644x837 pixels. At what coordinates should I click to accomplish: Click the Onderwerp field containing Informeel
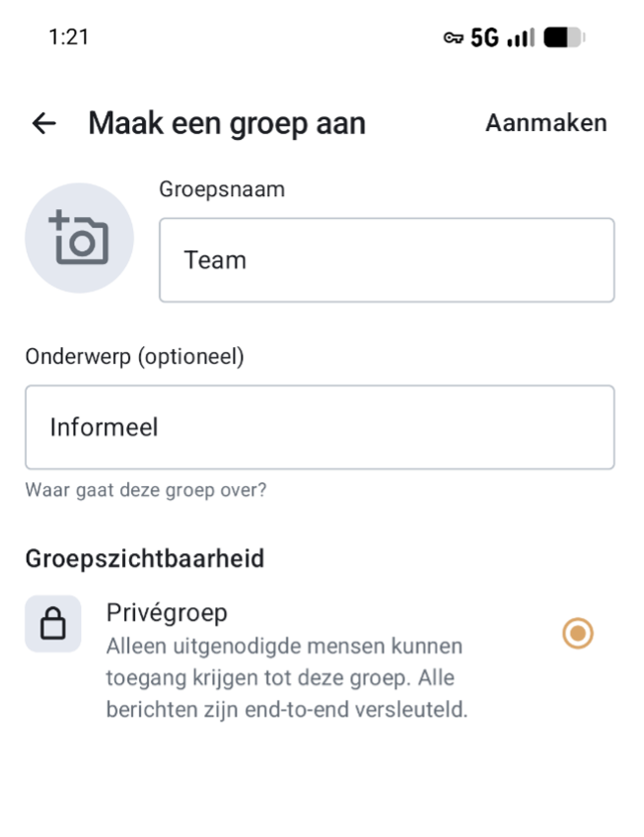tap(320, 427)
